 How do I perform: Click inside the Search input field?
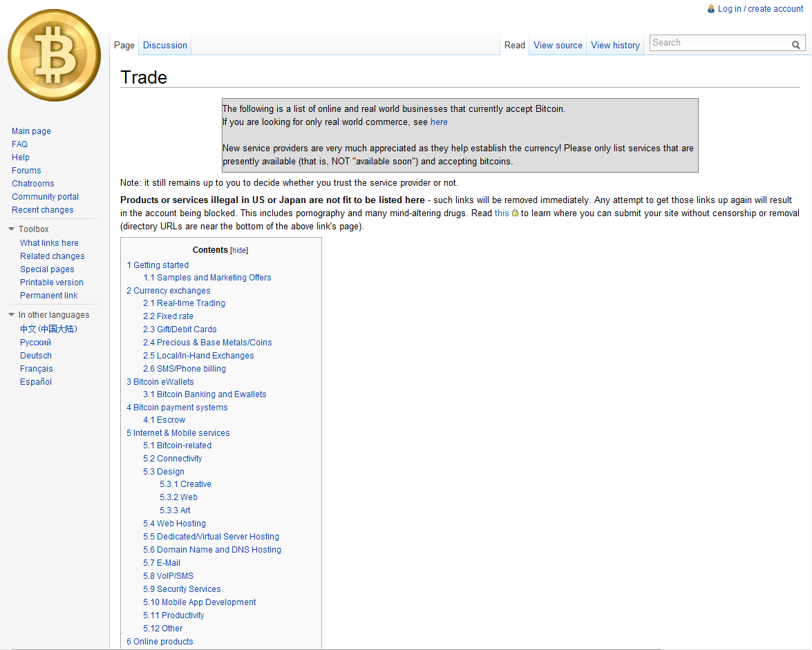coord(720,43)
